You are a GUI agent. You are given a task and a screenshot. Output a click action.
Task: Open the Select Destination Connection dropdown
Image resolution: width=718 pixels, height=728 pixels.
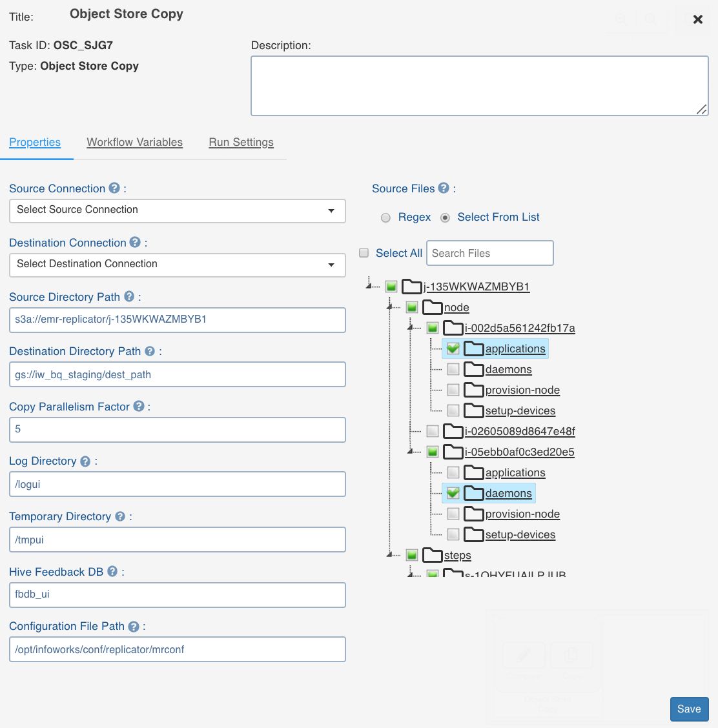[177, 265]
